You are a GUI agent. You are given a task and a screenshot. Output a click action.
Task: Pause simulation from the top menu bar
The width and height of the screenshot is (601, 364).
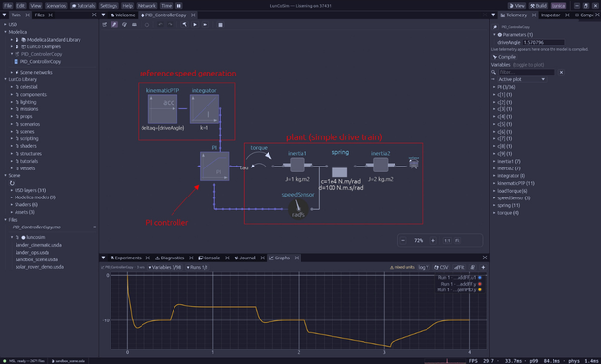tap(179, 6)
